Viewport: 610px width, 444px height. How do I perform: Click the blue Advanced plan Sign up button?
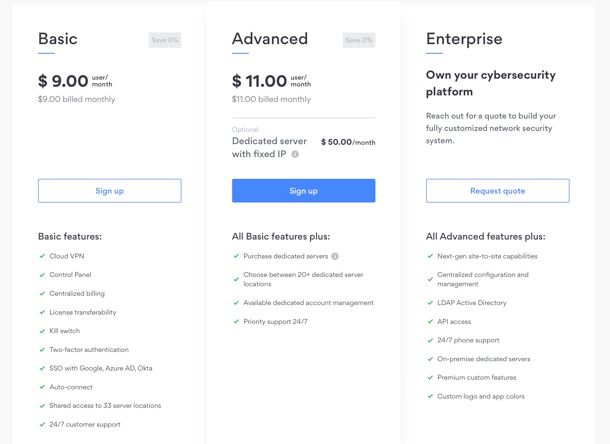(303, 191)
